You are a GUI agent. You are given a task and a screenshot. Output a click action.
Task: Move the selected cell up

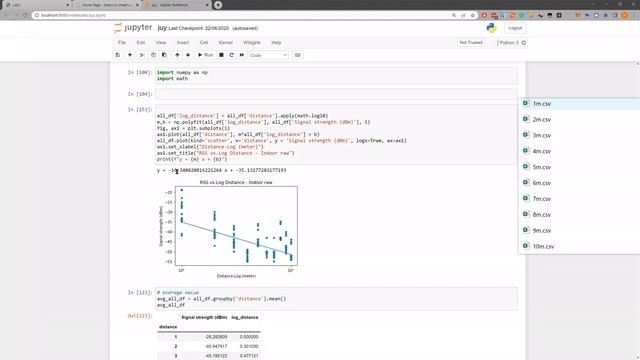pos(177,55)
